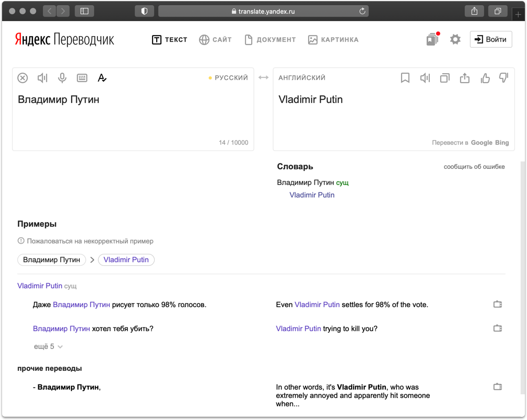Viewport: 527px width, 420px height.
Task: Start voice input with the microphone
Action: 62,78
